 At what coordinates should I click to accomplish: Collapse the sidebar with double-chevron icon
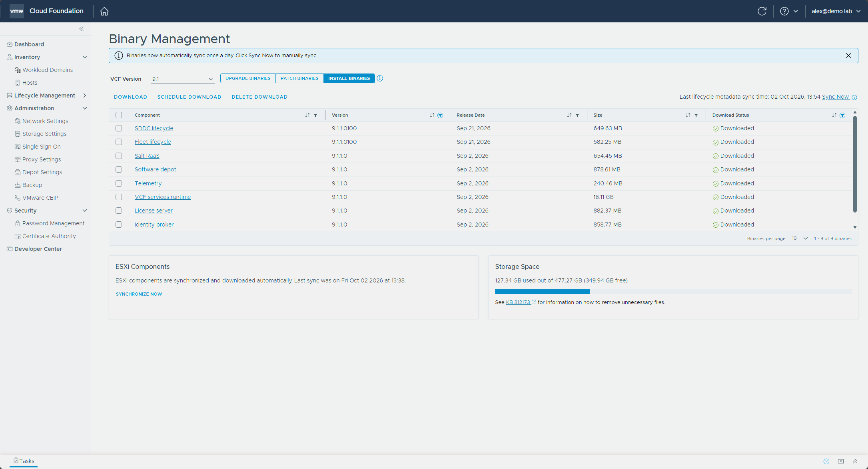82,29
